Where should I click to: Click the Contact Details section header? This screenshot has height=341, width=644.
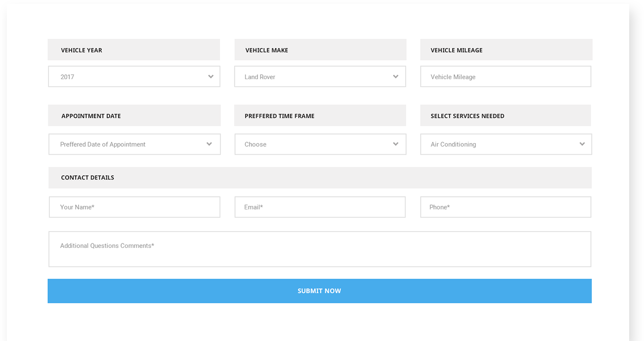[87, 178]
